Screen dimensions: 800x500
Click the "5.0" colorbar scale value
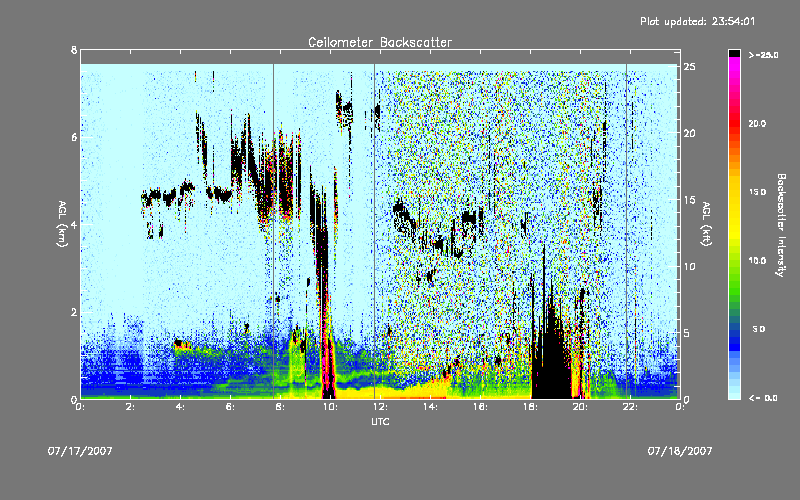pos(759,329)
